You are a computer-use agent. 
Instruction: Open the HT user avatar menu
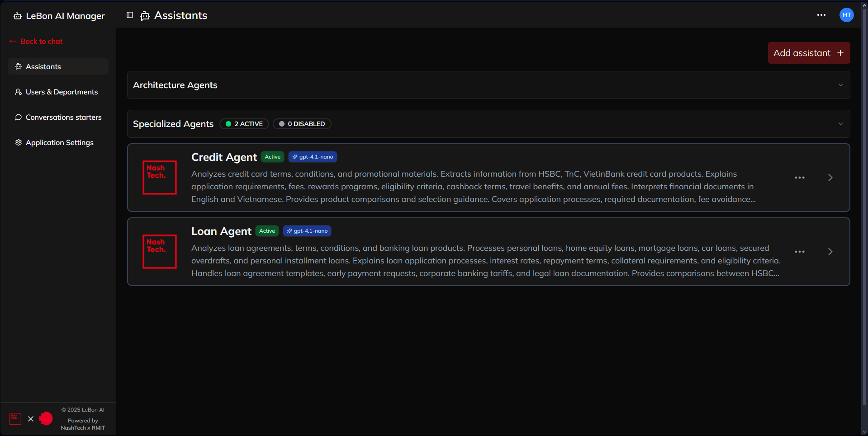pyautogui.click(x=846, y=15)
